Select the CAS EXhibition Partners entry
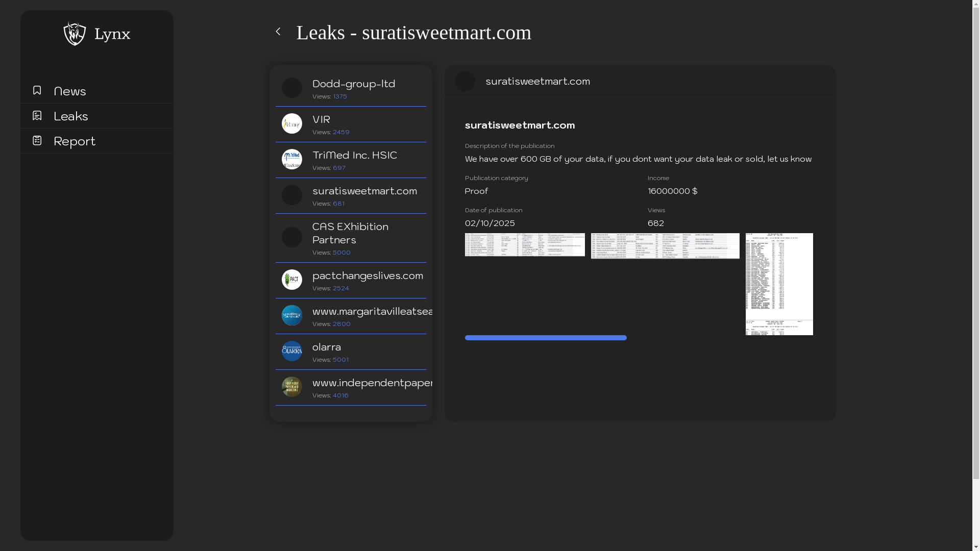This screenshot has height=551, width=980. (350, 233)
